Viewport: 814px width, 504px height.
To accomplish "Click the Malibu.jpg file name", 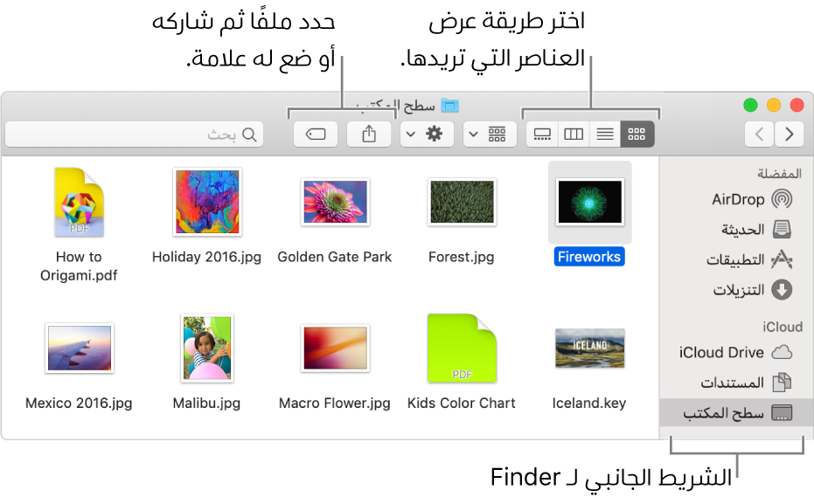I will click(x=206, y=403).
